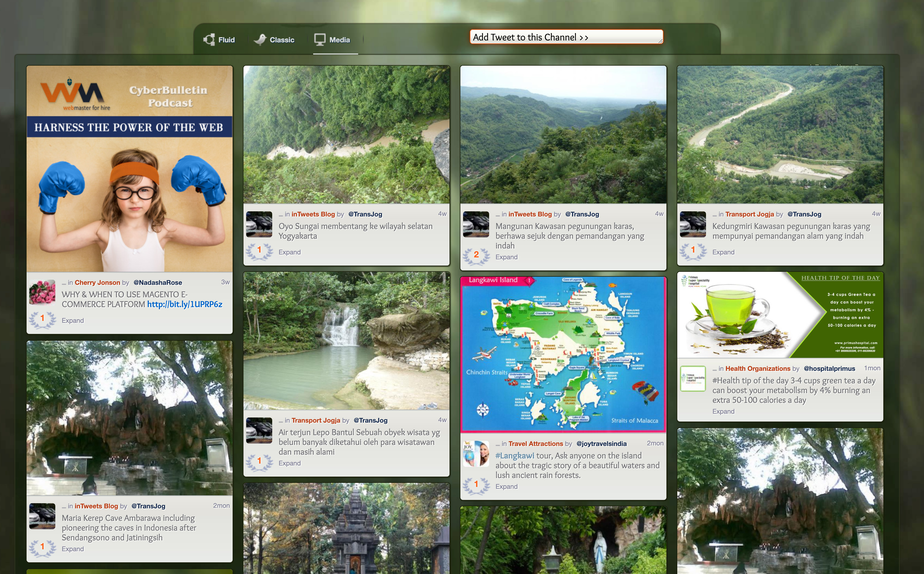Screen dimensions: 924x574
Task: Click the @hospitalprimus avatar icon
Action: pyautogui.click(x=693, y=378)
